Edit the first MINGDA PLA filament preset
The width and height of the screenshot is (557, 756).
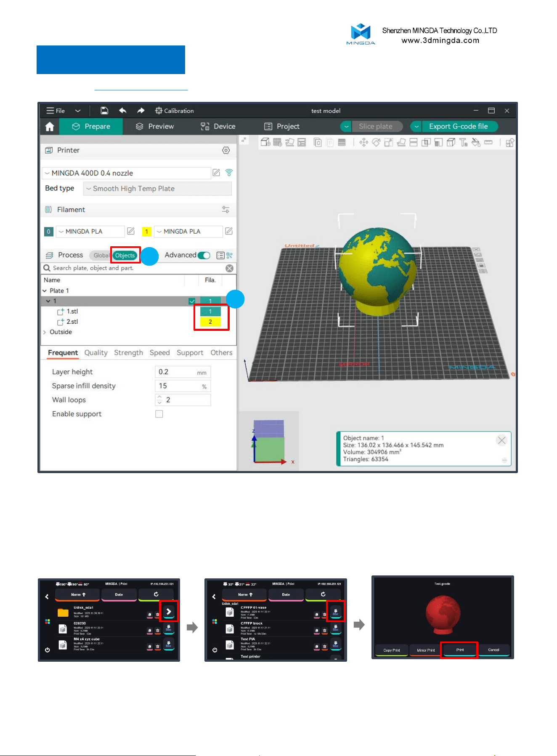[x=131, y=231]
